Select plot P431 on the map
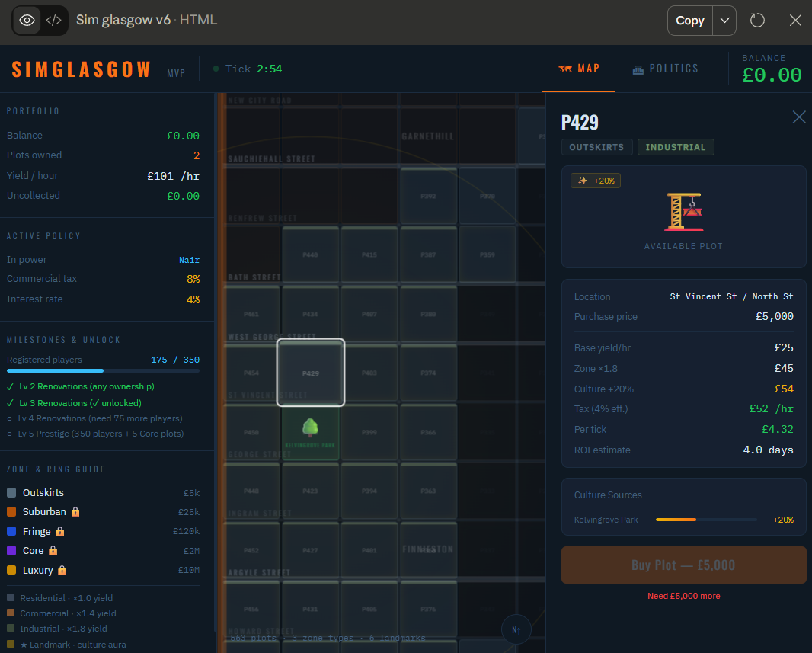 [x=310, y=609]
